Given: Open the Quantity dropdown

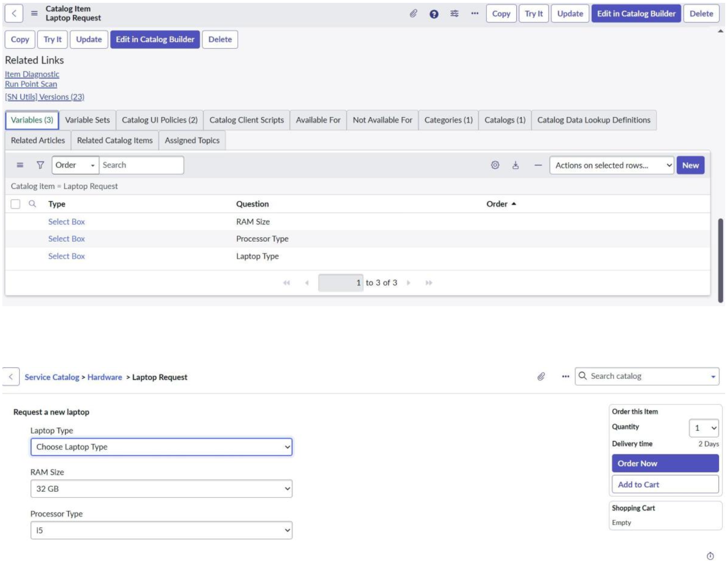Looking at the screenshot, I should click(704, 428).
